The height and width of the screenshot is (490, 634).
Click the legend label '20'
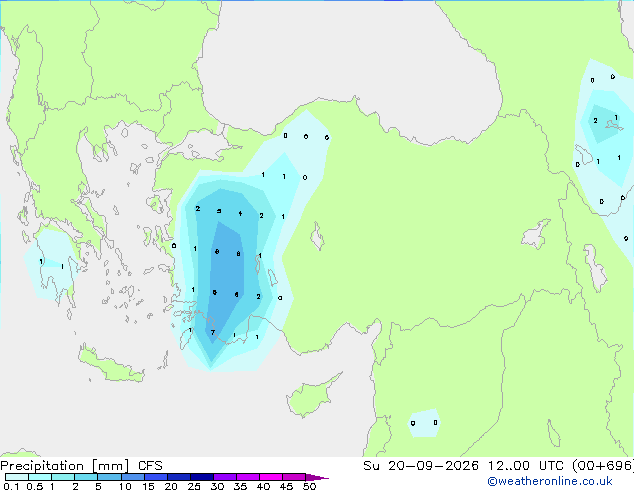click(171, 486)
